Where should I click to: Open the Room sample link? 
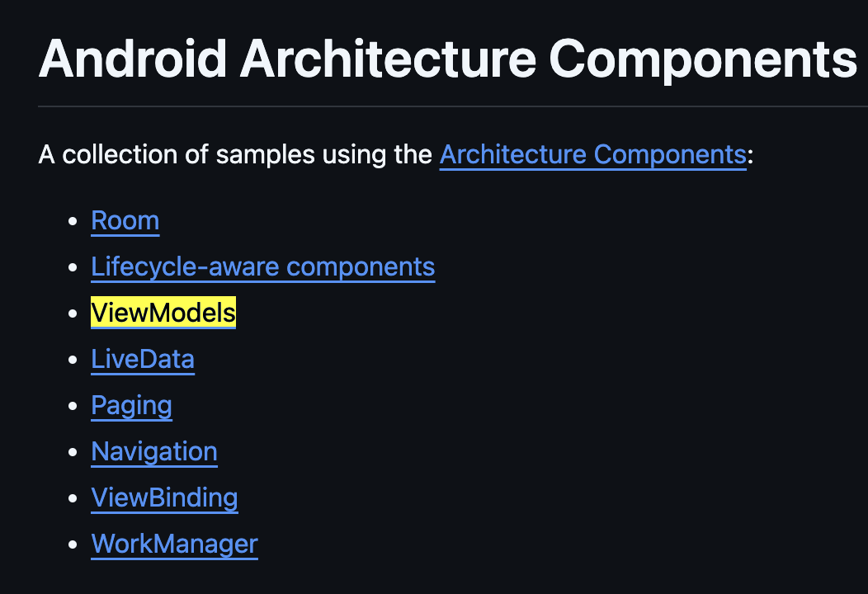coord(125,221)
